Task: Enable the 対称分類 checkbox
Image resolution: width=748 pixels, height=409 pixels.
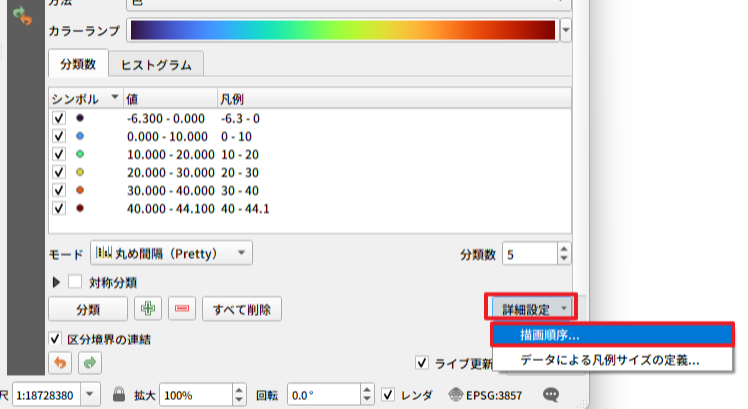Action: click(74, 282)
